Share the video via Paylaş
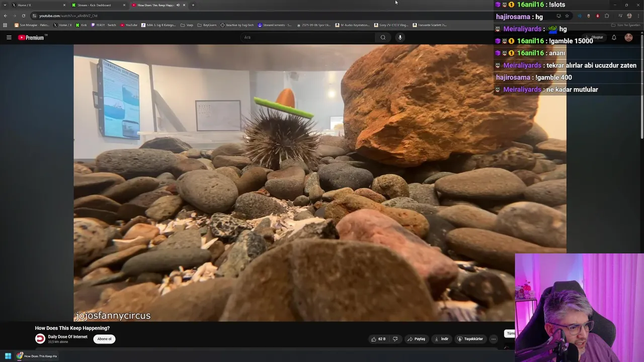Viewport: 644px width, 362px height. pos(416,339)
